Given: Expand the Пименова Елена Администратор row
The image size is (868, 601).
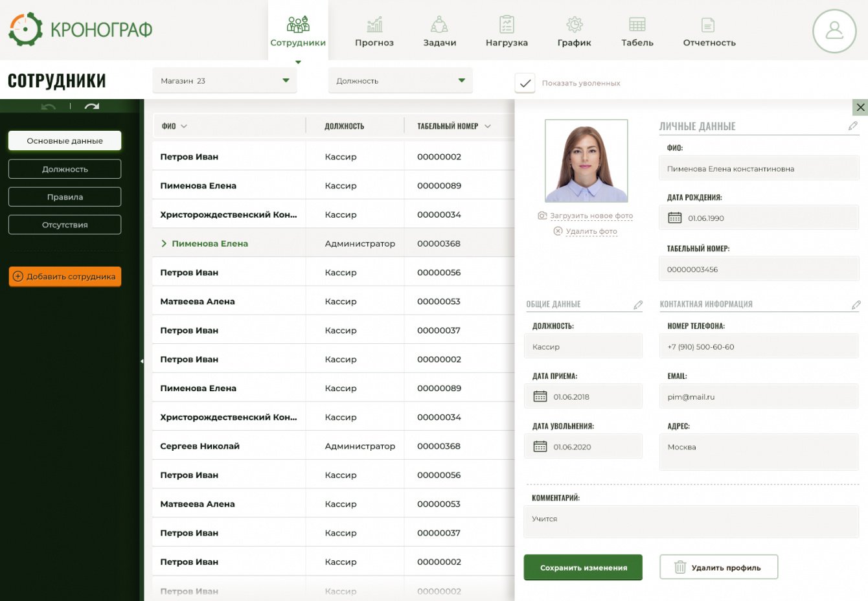Looking at the screenshot, I should click(164, 244).
